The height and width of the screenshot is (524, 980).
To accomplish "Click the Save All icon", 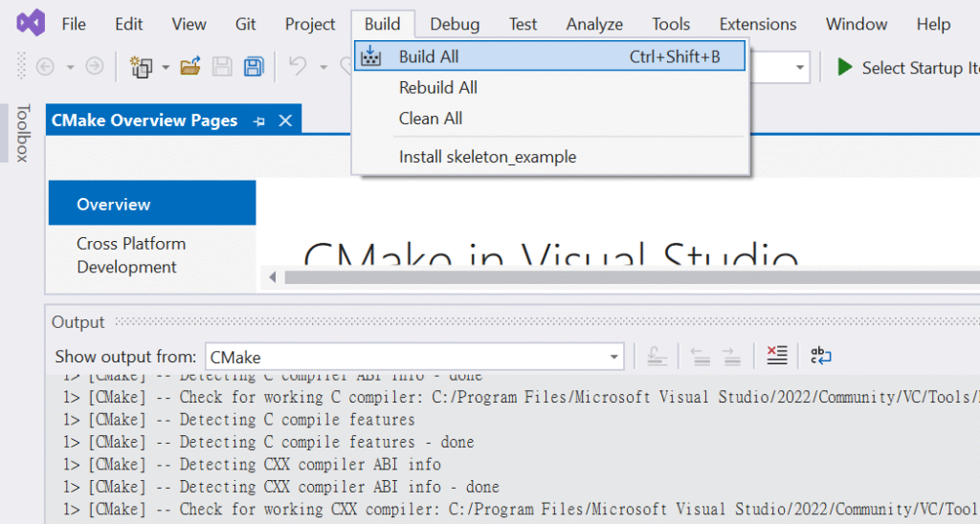I will click(253, 67).
